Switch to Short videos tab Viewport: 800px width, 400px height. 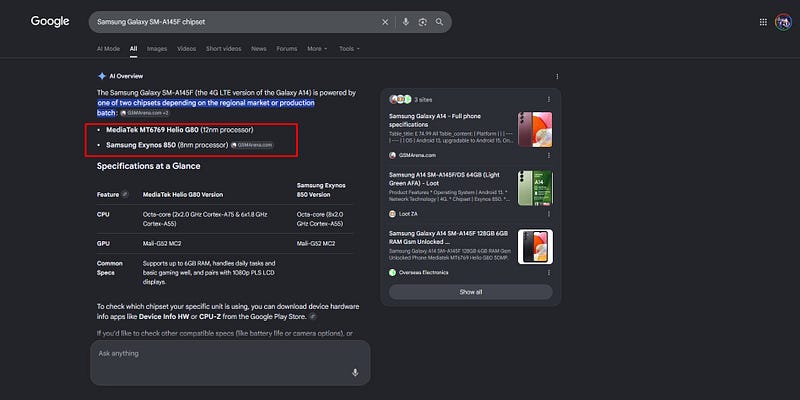(x=223, y=48)
